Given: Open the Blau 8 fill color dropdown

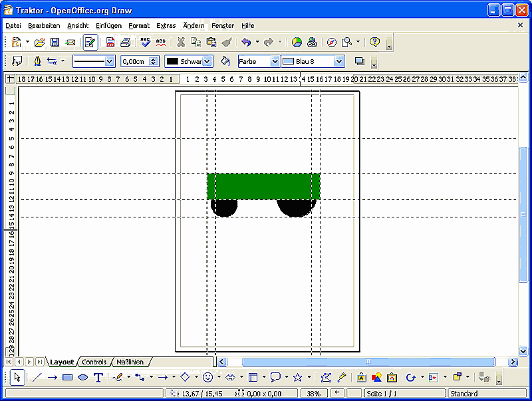Looking at the screenshot, I should (339, 61).
